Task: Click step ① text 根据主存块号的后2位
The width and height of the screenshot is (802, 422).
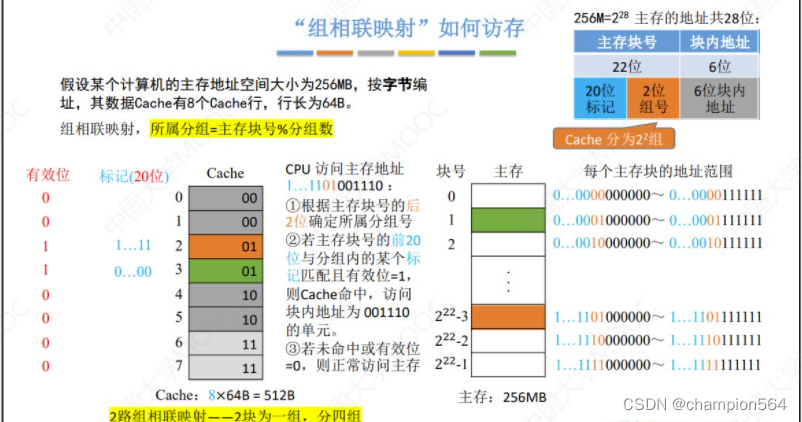Action: tap(352, 213)
